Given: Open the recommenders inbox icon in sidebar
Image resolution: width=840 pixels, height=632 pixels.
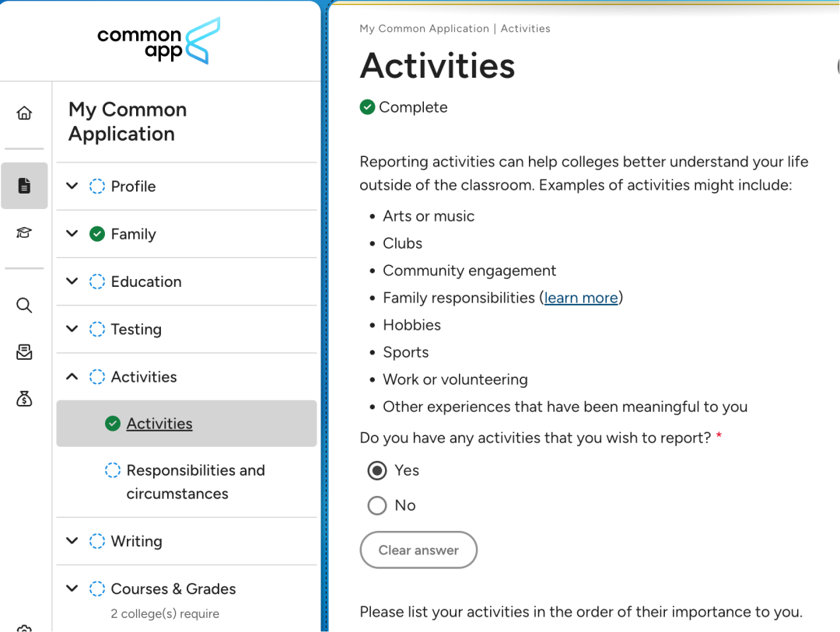Looking at the screenshot, I should 24,352.
